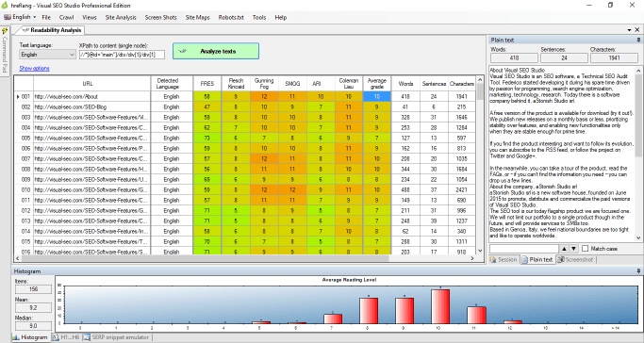Screen dimensions: 644x343
Task: Open the Tools menu
Action: coord(259,17)
